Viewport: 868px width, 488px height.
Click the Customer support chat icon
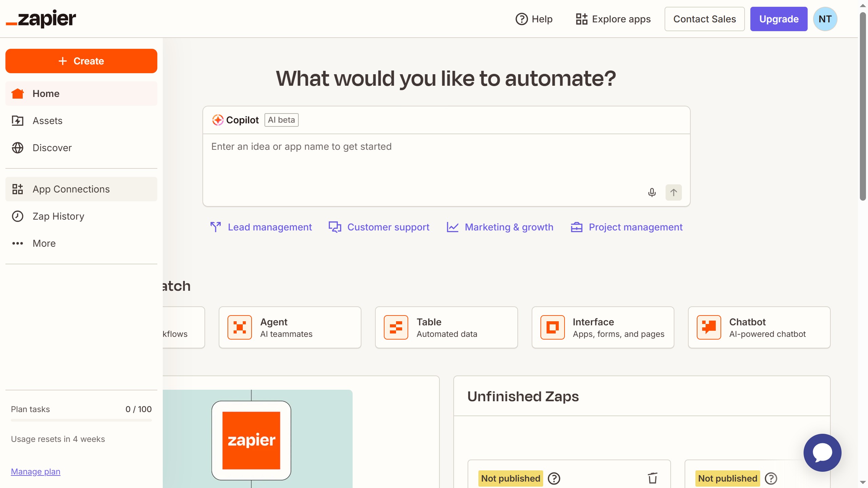[x=335, y=227]
